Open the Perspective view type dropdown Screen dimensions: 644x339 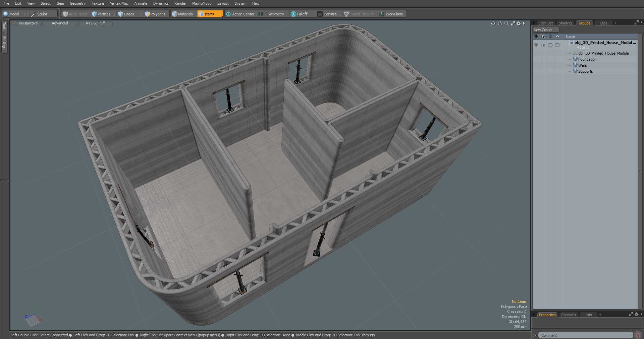coord(28,23)
